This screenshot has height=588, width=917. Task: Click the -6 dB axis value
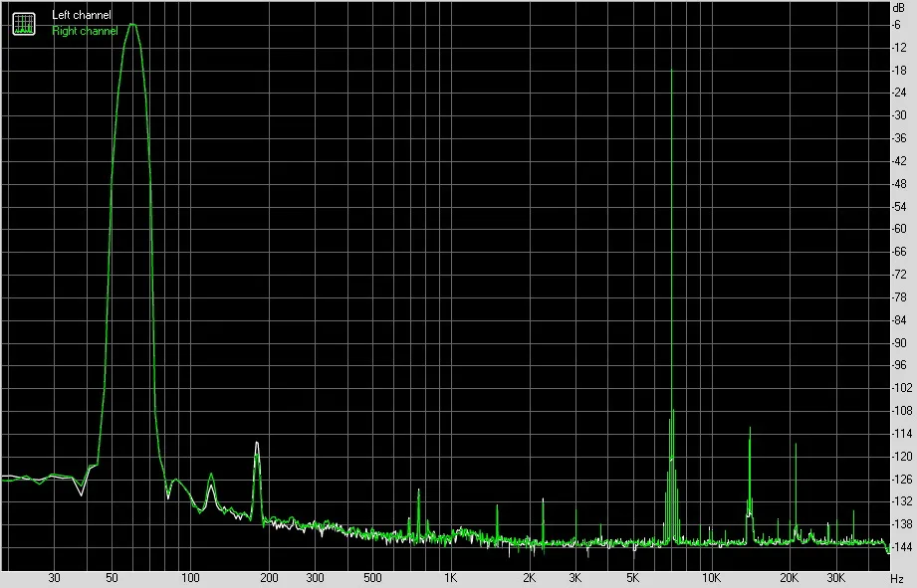click(x=896, y=25)
